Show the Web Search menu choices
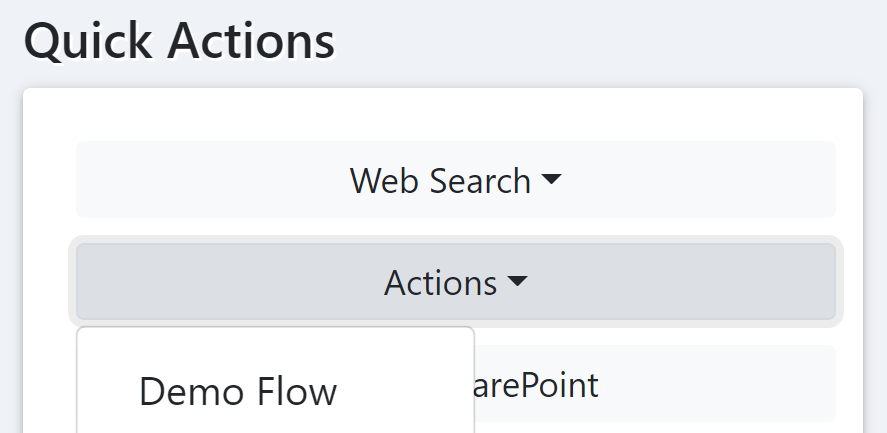The height and width of the screenshot is (433, 887). pos(455,180)
